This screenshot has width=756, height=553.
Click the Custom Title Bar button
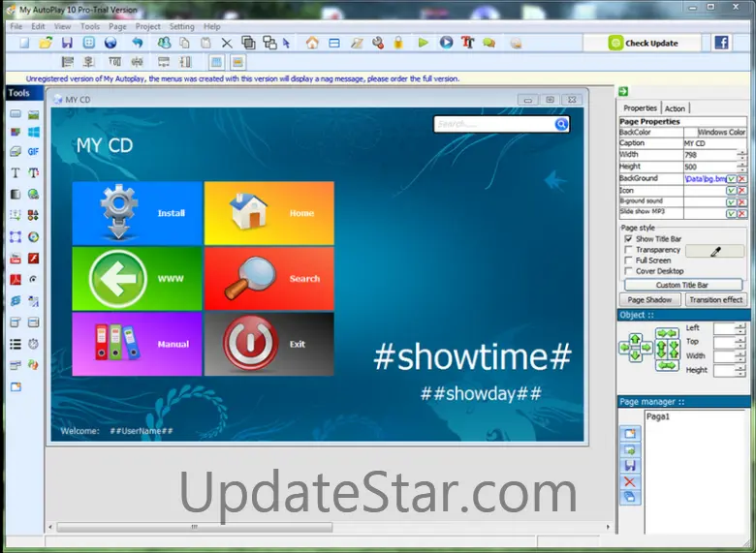682,285
